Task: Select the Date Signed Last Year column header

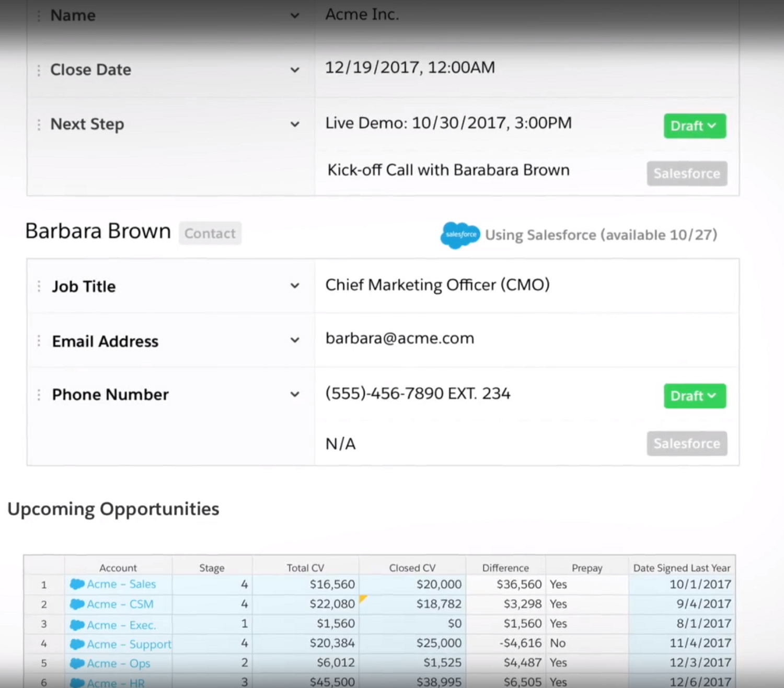Action: [x=681, y=568]
